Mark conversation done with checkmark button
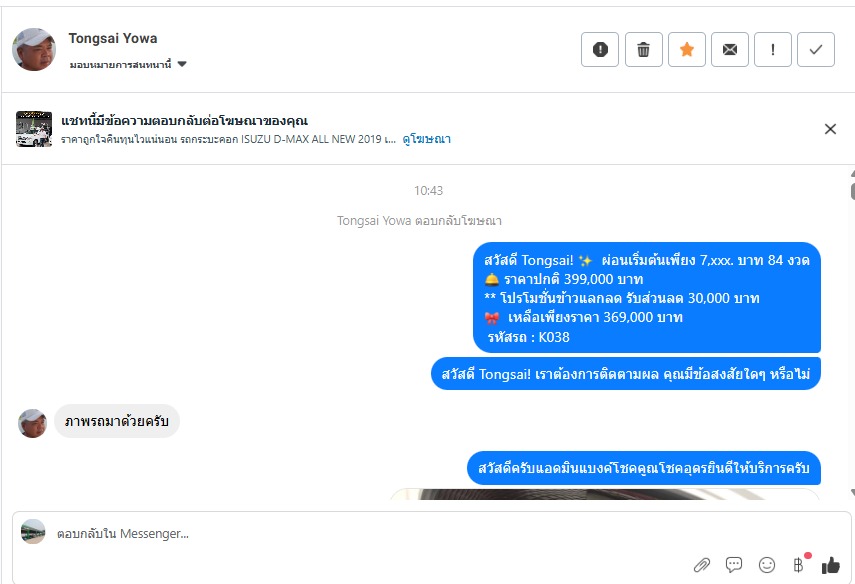The image size is (855, 584). [816, 50]
